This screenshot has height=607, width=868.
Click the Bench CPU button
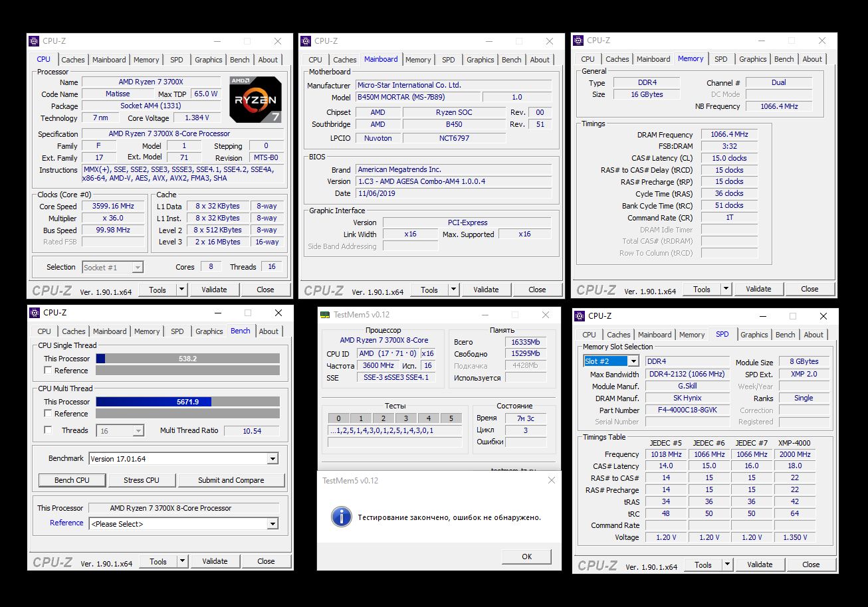[x=72, y=480]
